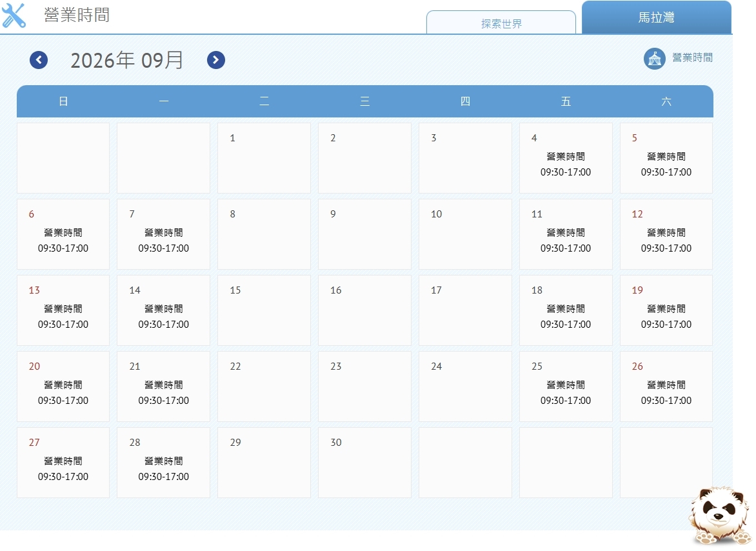This screenshot has height=551, width=756.
Task: Select September 25 date cell
Action: click(566, 386)
